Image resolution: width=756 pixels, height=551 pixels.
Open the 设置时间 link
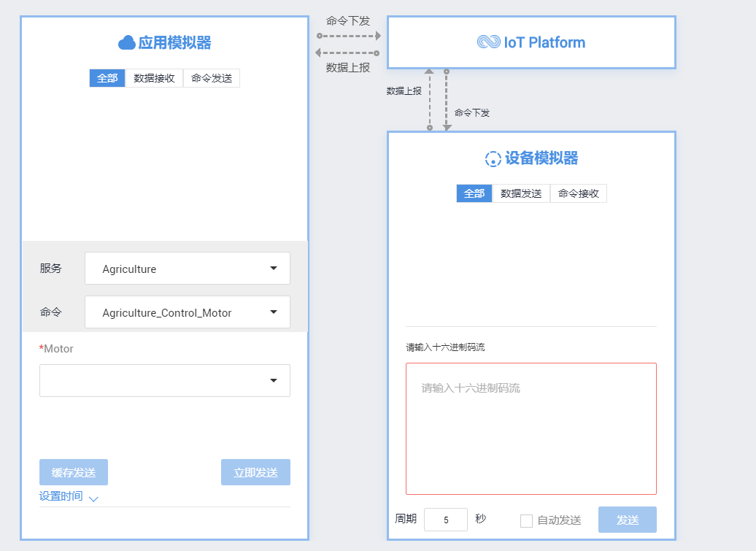[61, 496]
